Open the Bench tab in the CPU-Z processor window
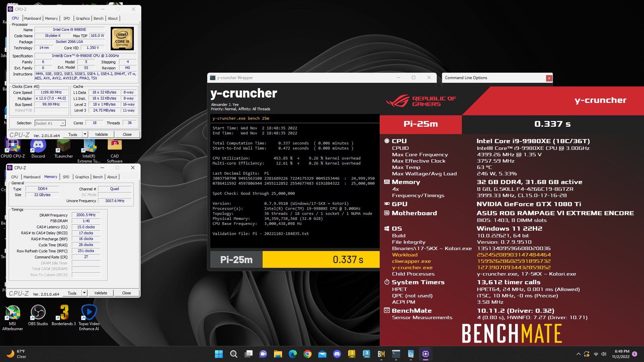This screenshot has height=362, width=644. point(98,18)
